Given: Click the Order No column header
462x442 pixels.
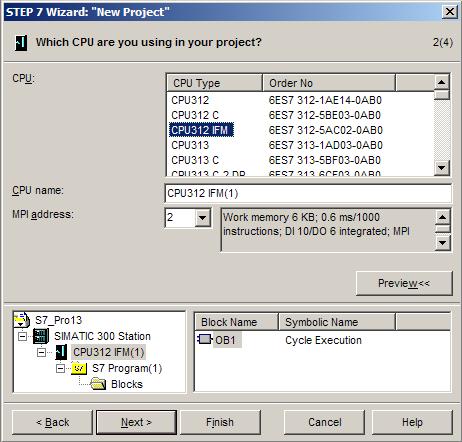Looking at the screenshot, I should point(329,83).
